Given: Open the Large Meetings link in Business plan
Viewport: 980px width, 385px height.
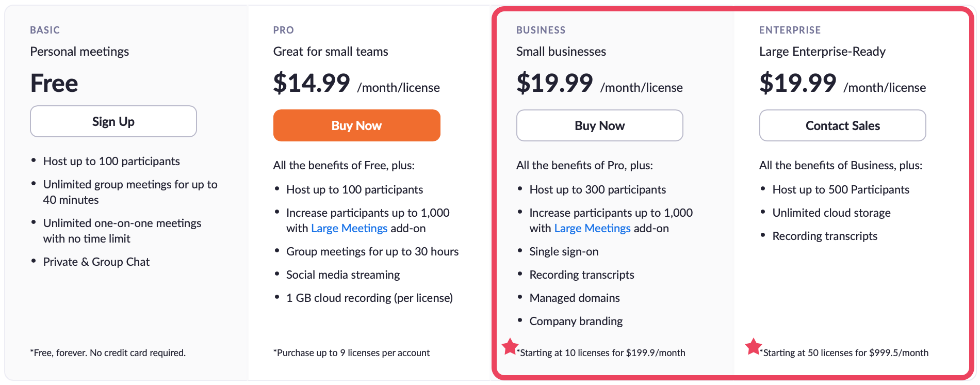Looking at the screenshot, I should coord(592,228).
